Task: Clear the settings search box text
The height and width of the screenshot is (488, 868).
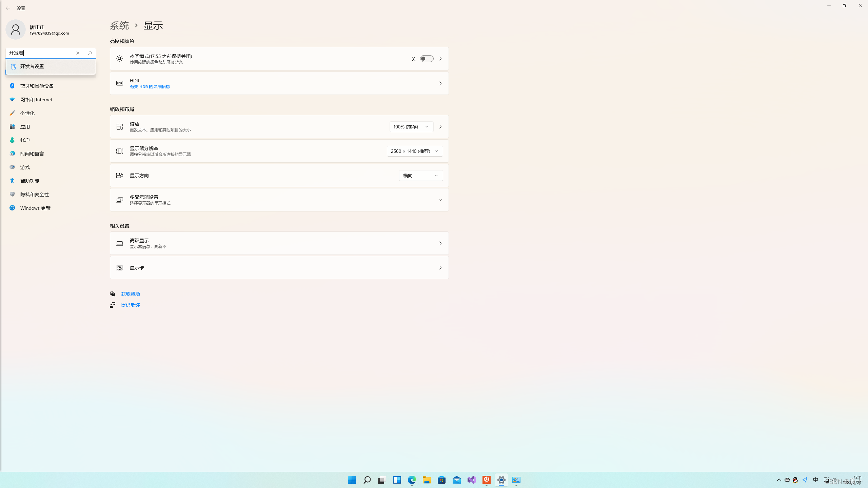Action: click(x=78, y=53)
